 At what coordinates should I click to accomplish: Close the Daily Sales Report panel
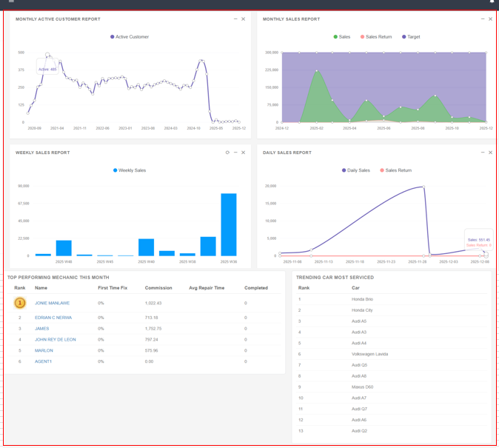490,153
